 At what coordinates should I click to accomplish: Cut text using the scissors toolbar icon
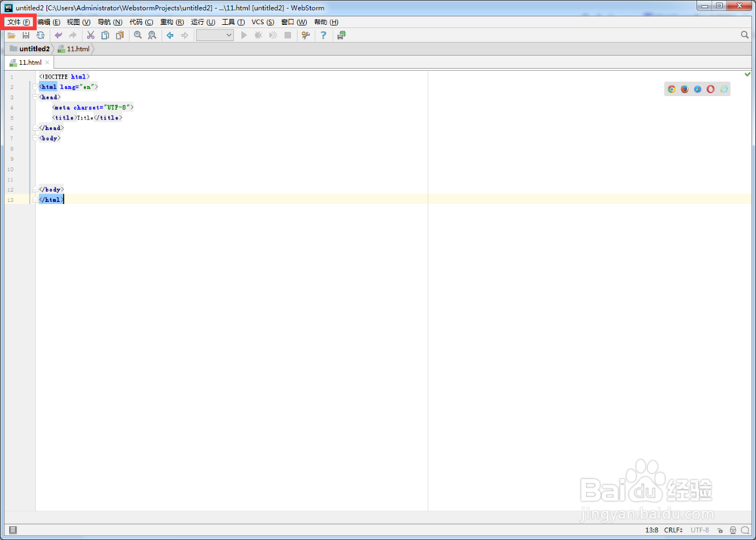[x=91, y=35]
